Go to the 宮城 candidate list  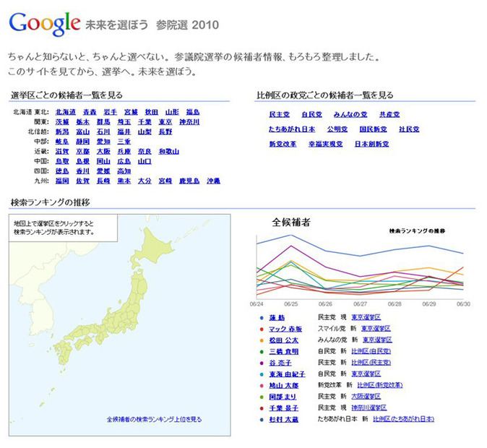pyautogui.click(x=131, y=112)
